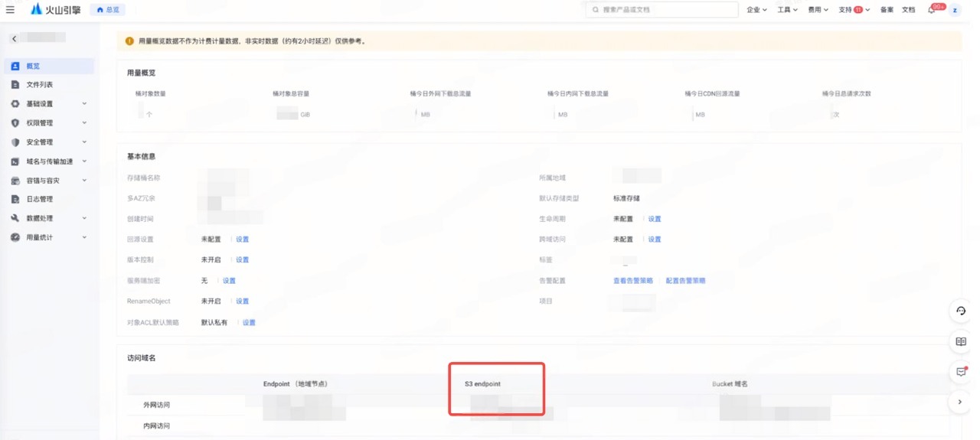Open the customer service headset widget
Screen dimensions: 980x440
click(x=961, y=311)
